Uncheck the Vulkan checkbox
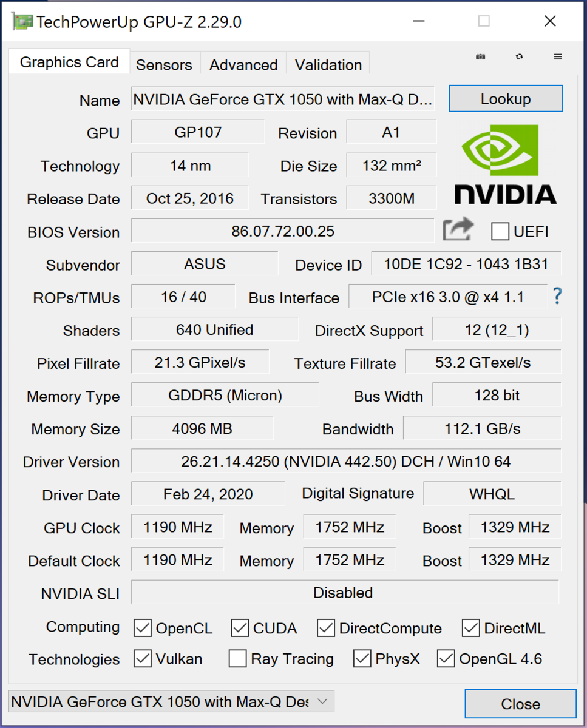The width and height of the screenshot is (587, 728). pos(143,658)
